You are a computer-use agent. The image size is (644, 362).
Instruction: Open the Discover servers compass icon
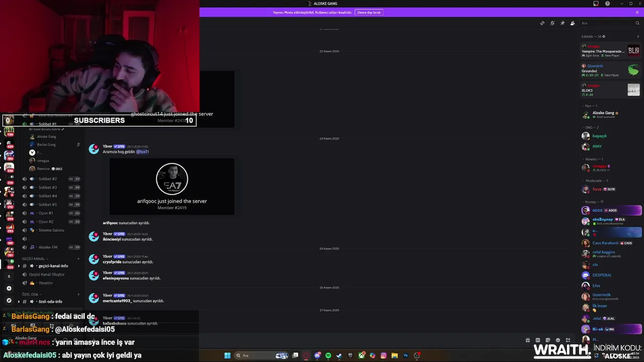9,301
